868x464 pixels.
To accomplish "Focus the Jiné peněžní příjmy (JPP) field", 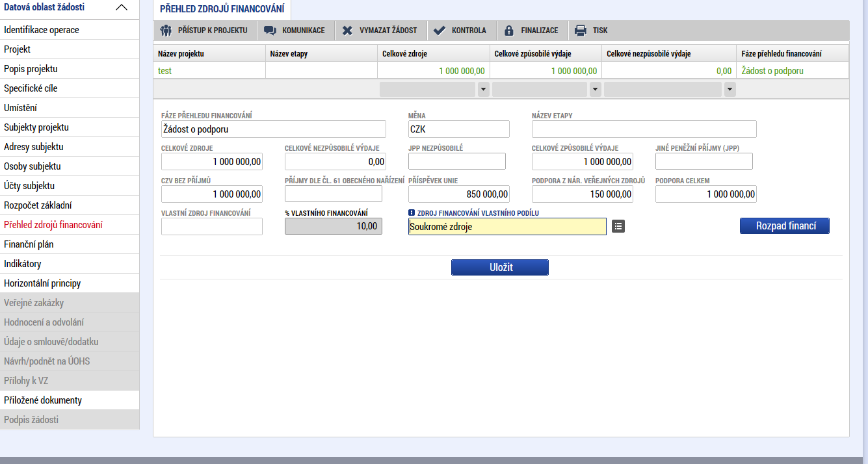I will pos(704,161).
